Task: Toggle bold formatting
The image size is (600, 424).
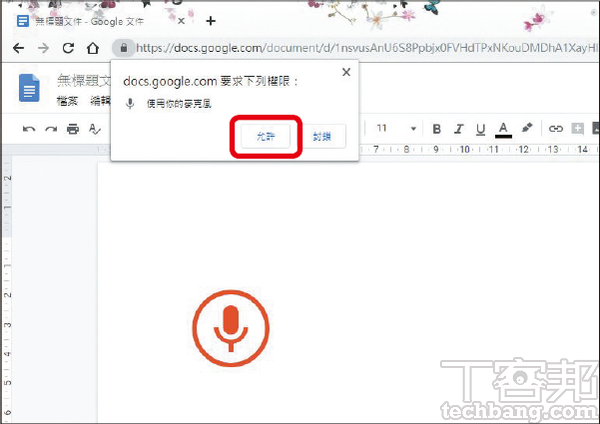Action: point(437,129)
